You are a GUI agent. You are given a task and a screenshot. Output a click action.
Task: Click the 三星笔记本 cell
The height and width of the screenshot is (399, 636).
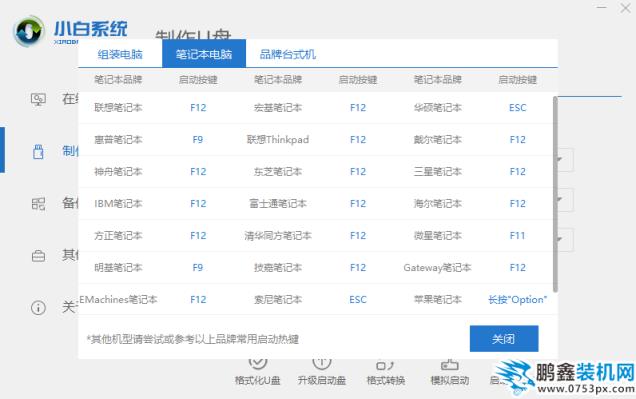click(x=438, y=172)
